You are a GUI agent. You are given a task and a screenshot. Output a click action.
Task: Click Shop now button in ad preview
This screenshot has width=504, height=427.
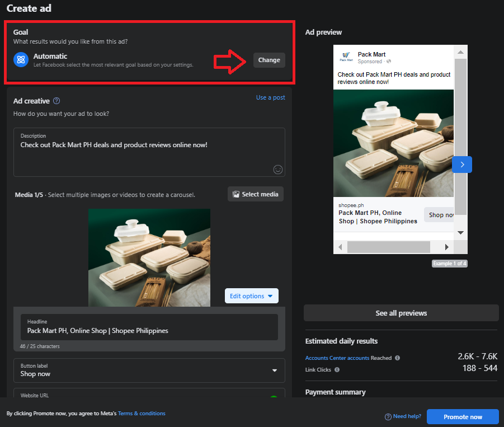(439, 215)
